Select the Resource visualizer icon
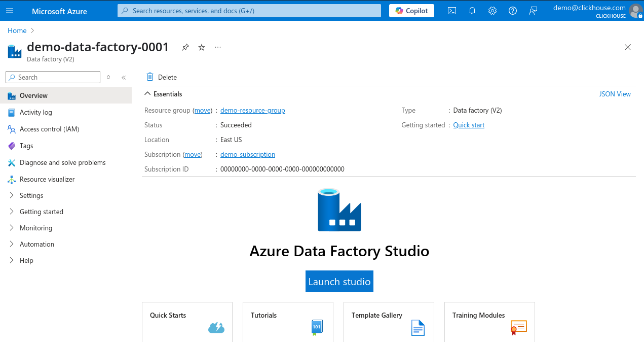Image resolution: width=644 pixels, height=342 pixels. (48, 179)
